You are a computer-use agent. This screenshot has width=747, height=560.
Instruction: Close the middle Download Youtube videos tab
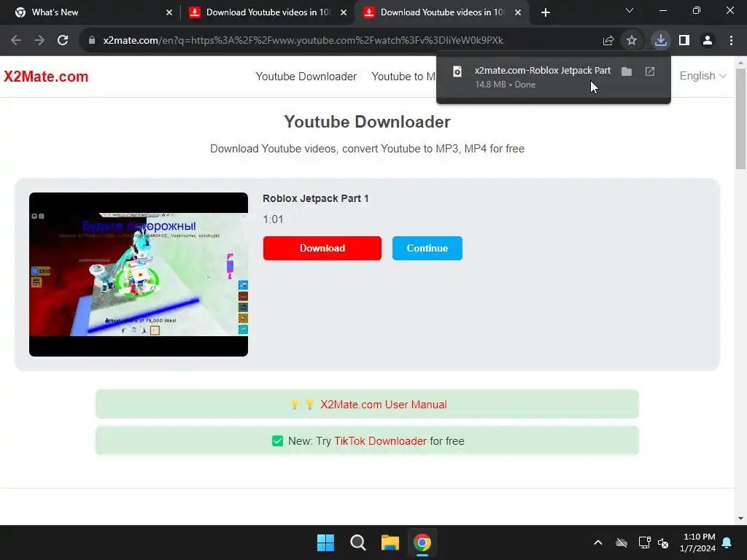click(x=344, y=12)
